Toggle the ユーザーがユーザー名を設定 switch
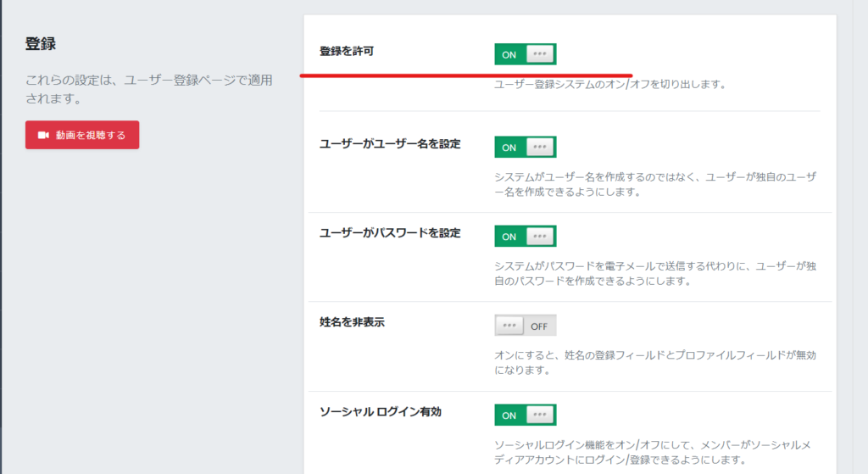Image resolution: width=868 pixels, height=474 pixels. [526, 148]
